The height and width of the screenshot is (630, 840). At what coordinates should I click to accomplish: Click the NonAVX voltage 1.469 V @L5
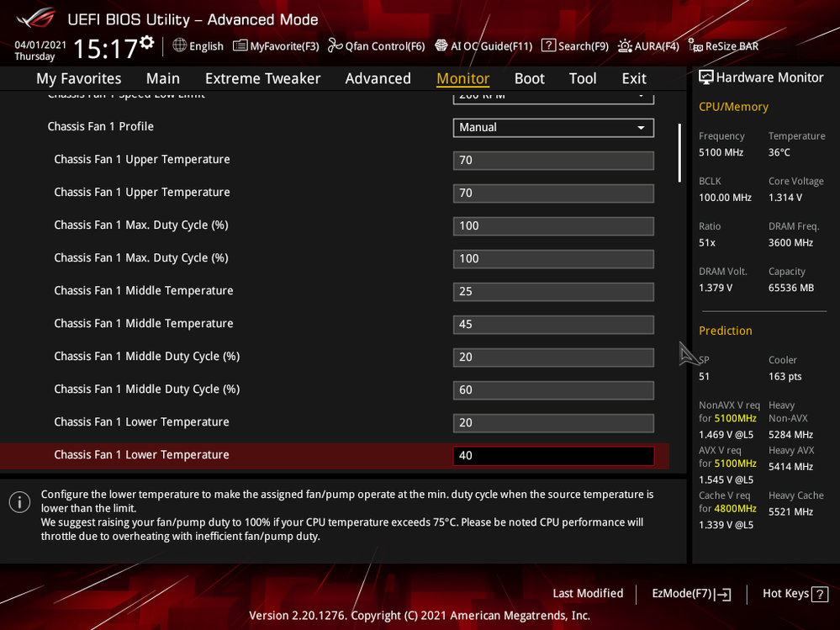[726, 435]
